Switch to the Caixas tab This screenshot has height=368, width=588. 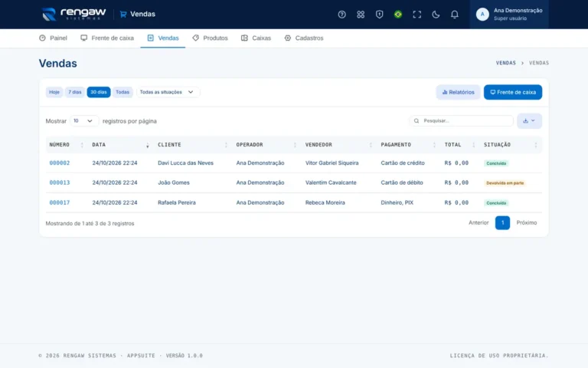pos(256,38)
